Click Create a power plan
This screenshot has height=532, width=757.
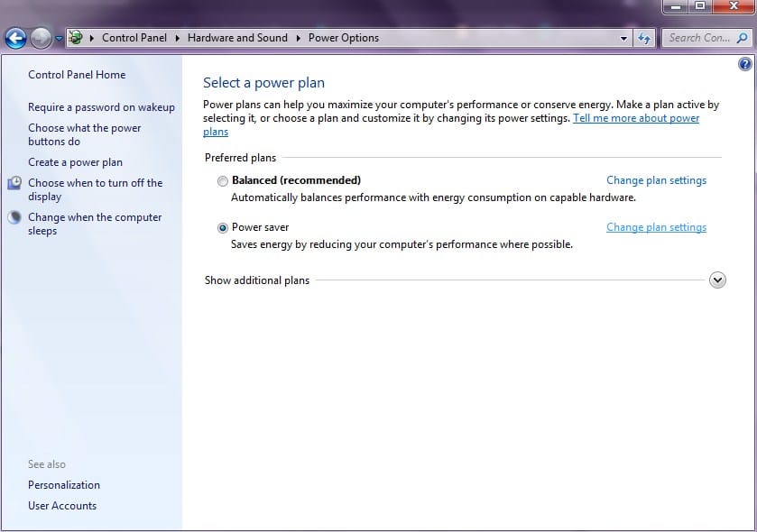[75, 162]
